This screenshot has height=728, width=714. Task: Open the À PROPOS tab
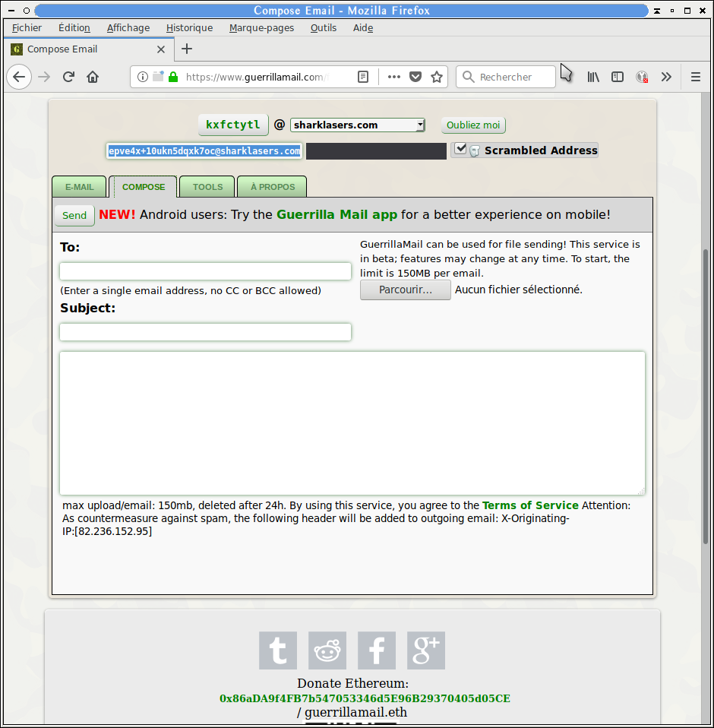coord(273,187)
